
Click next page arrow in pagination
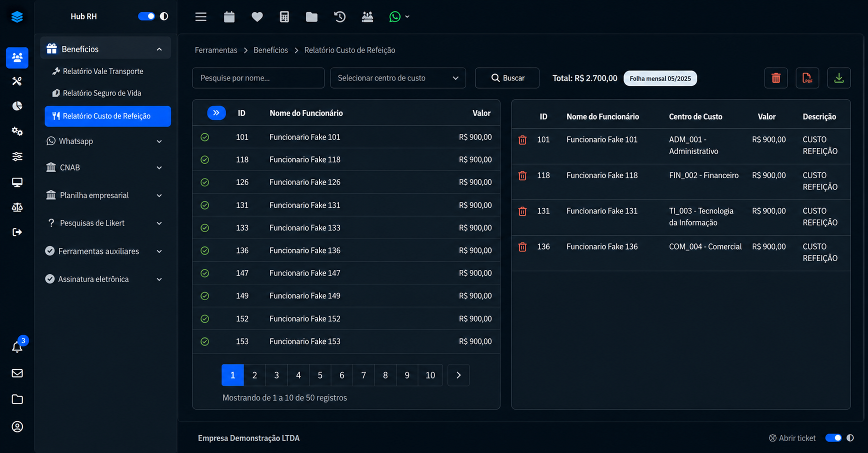click(458, 375)
